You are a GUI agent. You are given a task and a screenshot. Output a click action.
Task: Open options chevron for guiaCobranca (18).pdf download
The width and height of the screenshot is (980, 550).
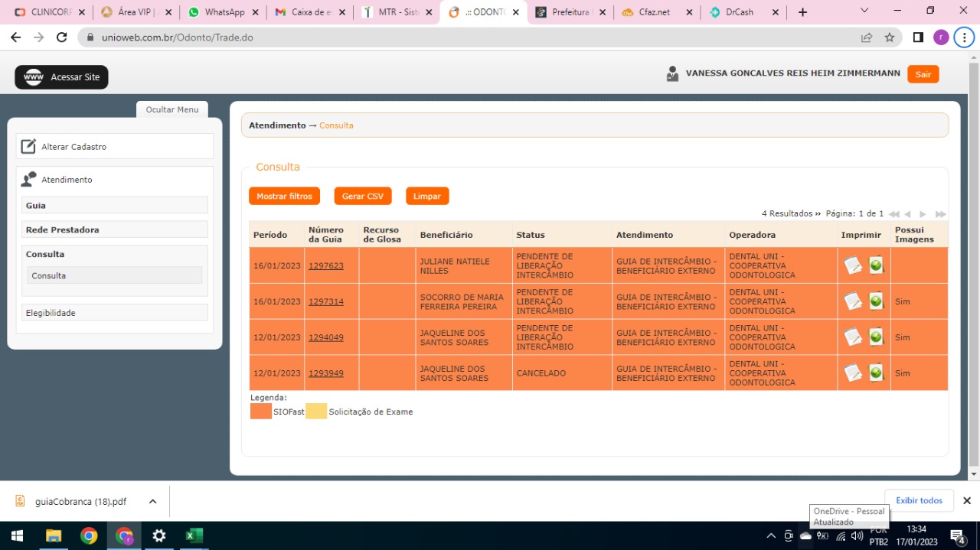click(152, 502)
